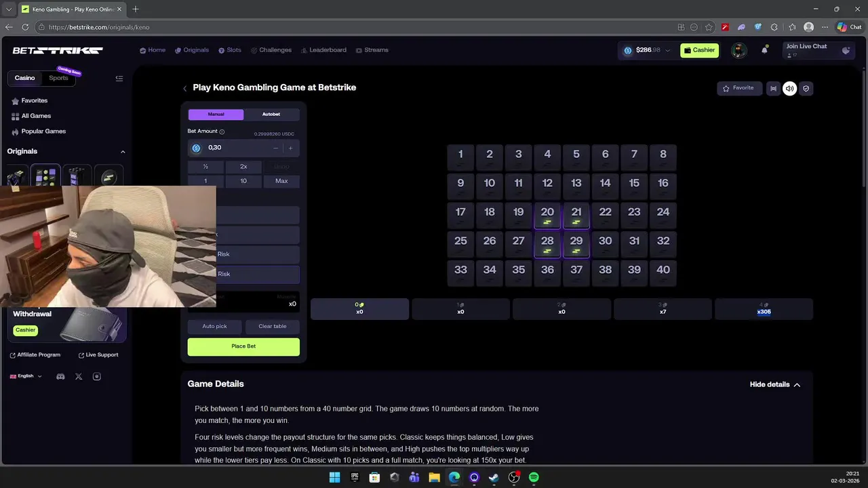The height and width of the screenshot is (488, 868).
Task: Click the x305 payout tile
Action: (764, 309)
